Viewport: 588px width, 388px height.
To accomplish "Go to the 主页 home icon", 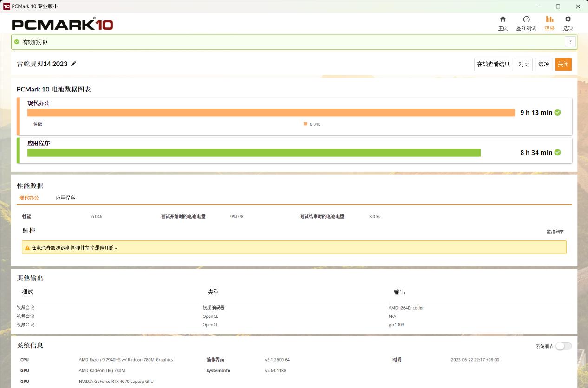I will tap(503, 19).
